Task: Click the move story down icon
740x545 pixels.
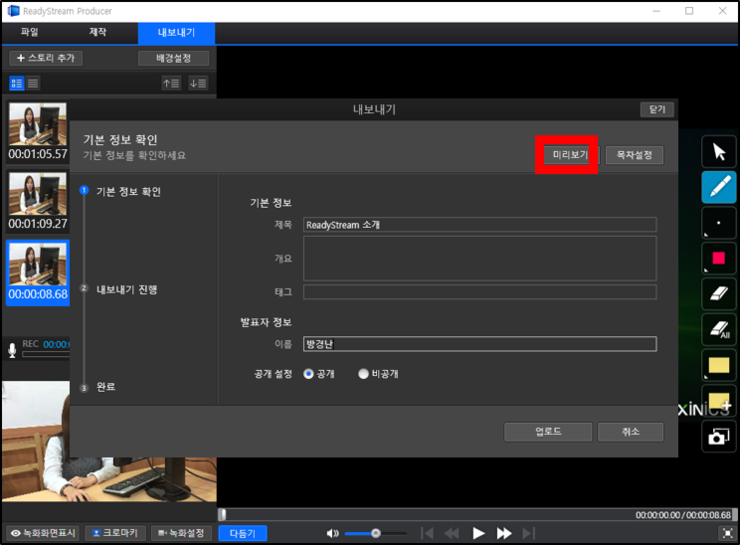Action: [x=198, y=84]
